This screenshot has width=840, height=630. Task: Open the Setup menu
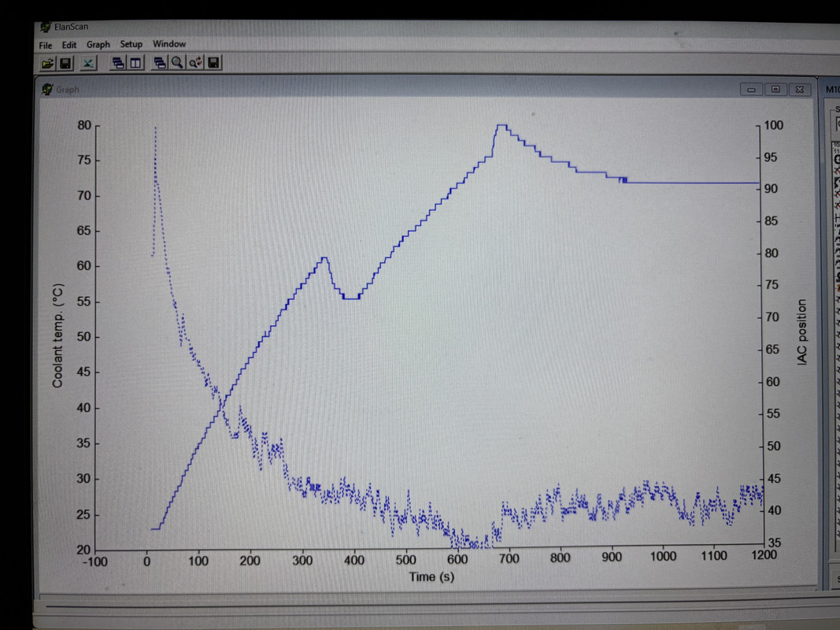[131, 44]
